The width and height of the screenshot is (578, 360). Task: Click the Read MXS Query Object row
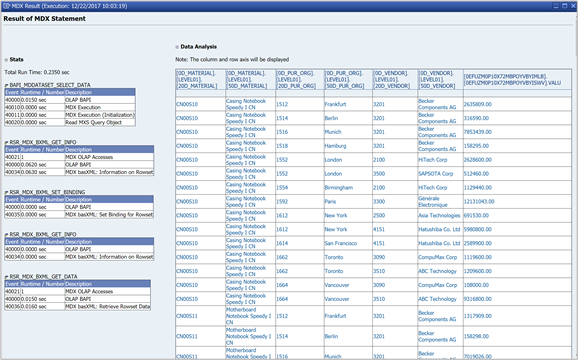tap(70, 122)
